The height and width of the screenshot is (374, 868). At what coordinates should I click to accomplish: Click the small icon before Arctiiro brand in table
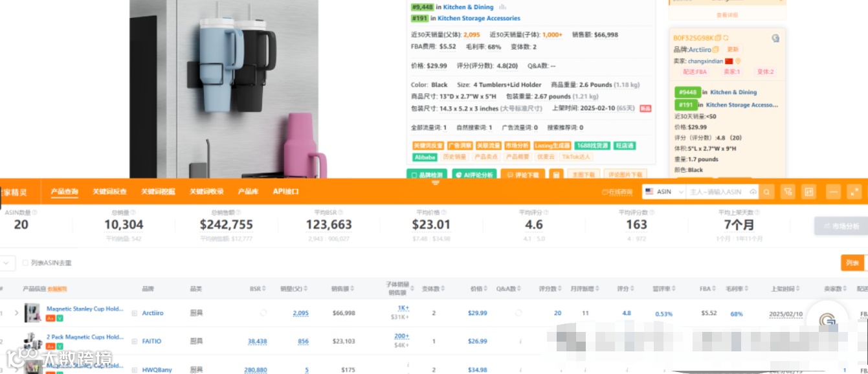click(135, 313)
